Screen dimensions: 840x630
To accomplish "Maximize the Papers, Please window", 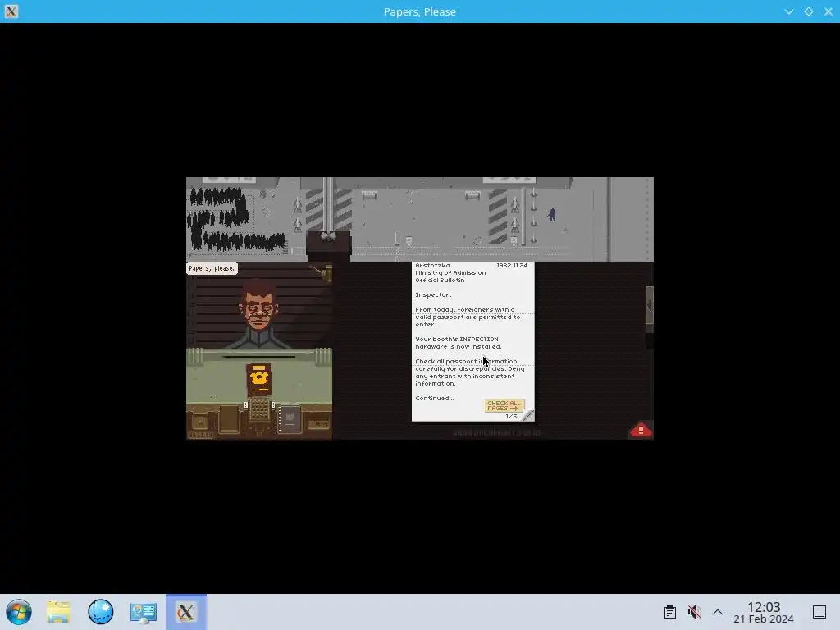I will tap(808, 11).
